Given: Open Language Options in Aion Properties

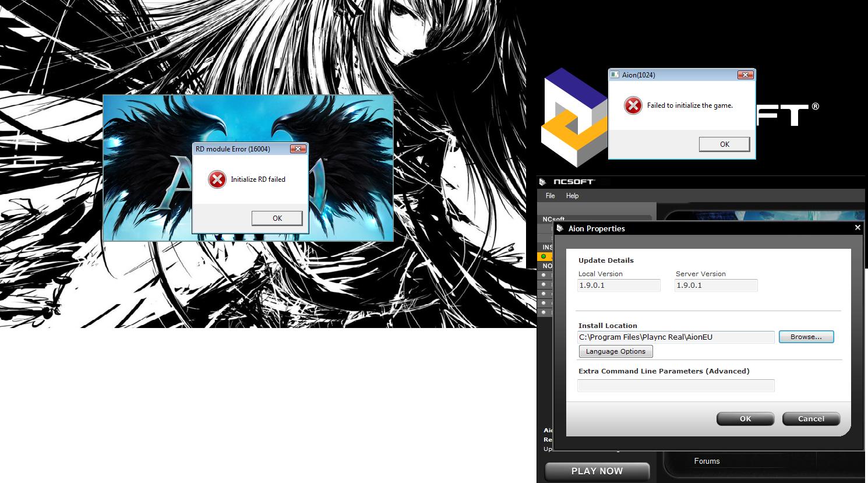Looking at the screenshot, I should click(616, 351).
